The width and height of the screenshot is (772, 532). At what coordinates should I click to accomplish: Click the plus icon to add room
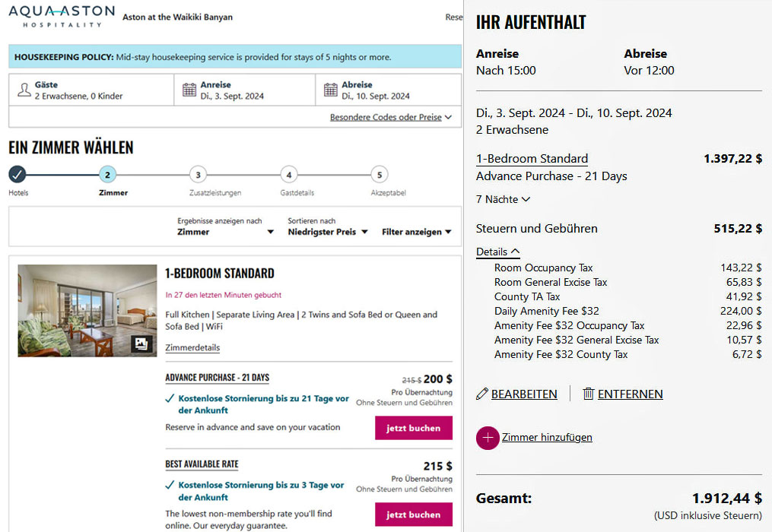pyautogui.click(x=488, y=438)
